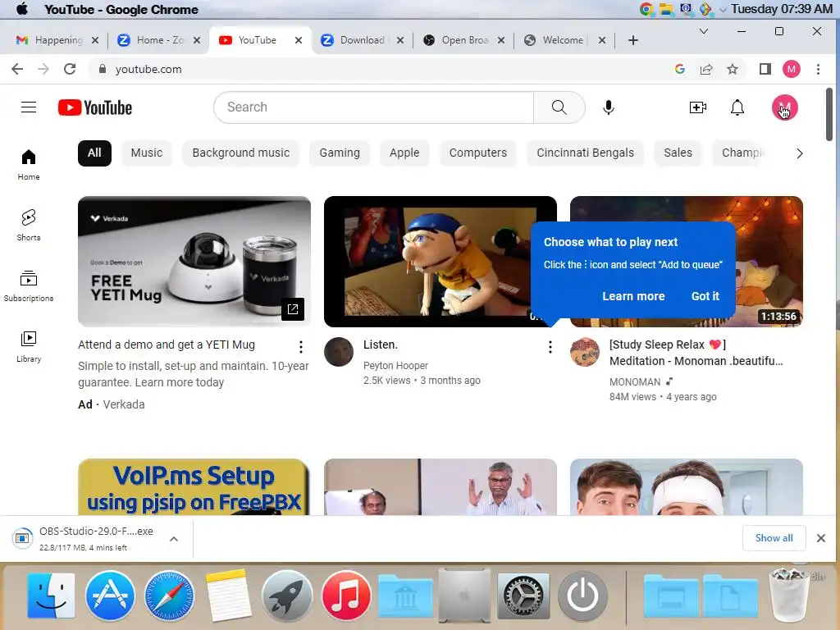The height and width of the screenshot is (630, 840).
Task: Go to Home in sidebar
Action: [x=29, y=164]
